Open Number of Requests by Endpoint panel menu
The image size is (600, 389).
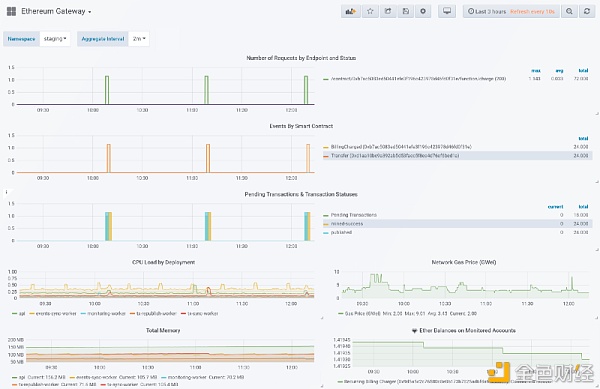click(301, 58)
